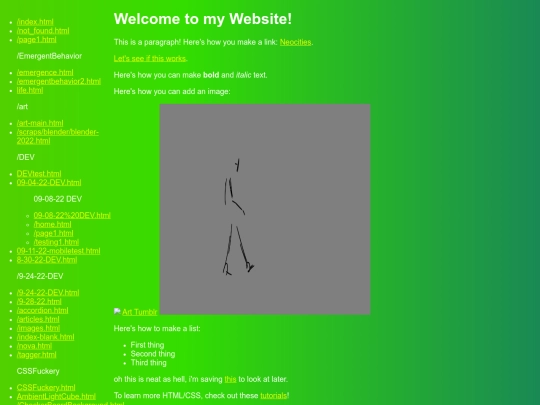This screenshot has width=540, height=405.
Task: Open the /home.html nested link
Action: pyautogui.click(x=52, y=225)
